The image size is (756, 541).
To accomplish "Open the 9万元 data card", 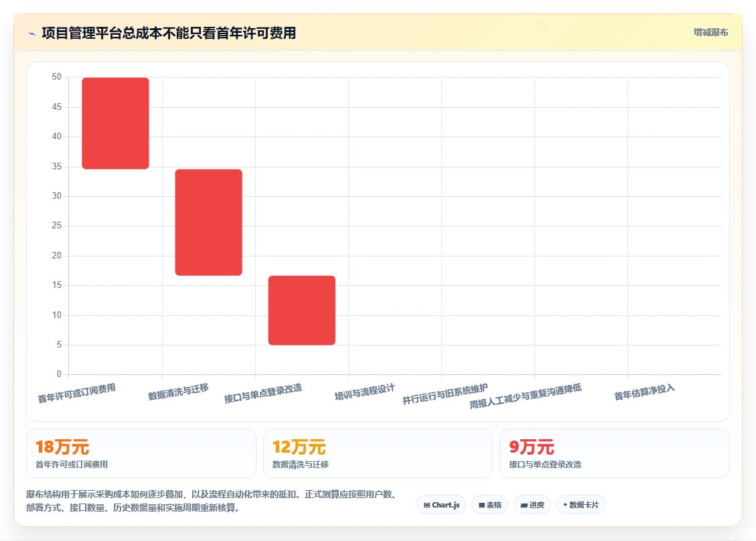I will pyautogui.click(x=615, y=453).
